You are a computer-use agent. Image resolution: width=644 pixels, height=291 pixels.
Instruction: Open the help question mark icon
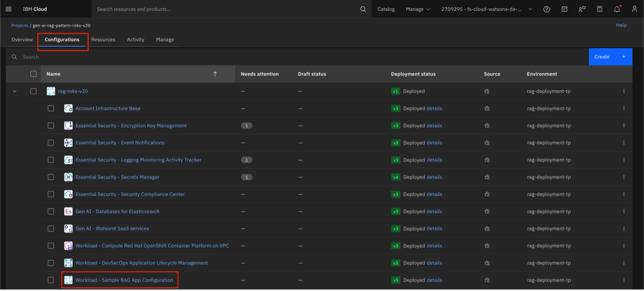546,9
